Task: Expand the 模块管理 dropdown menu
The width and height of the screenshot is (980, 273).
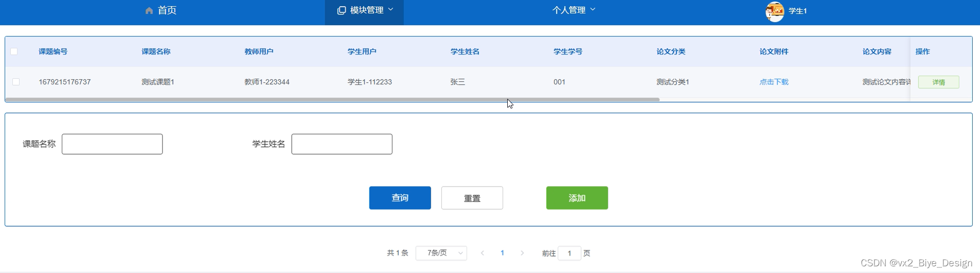Action: (364, 10)
